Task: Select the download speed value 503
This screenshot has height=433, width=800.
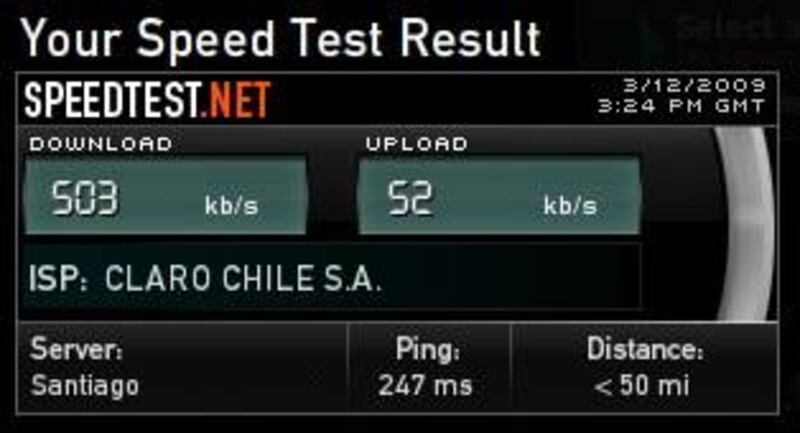Action: coord(84,198)
